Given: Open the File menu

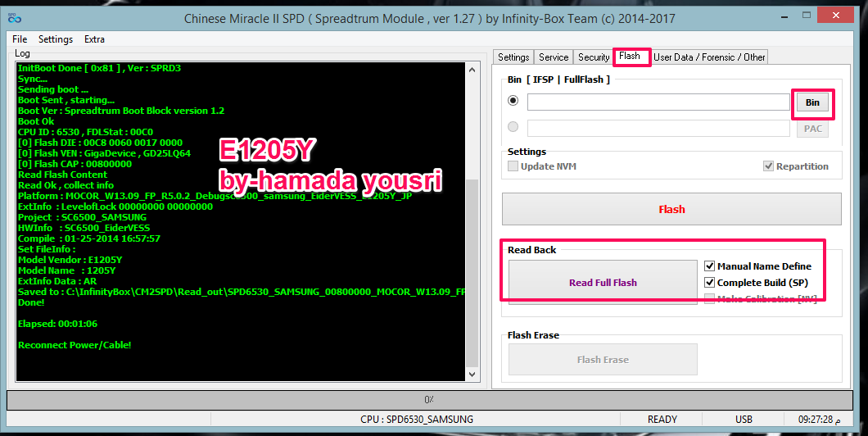Looking at the screenshot, I should click(x=20, y=39).
